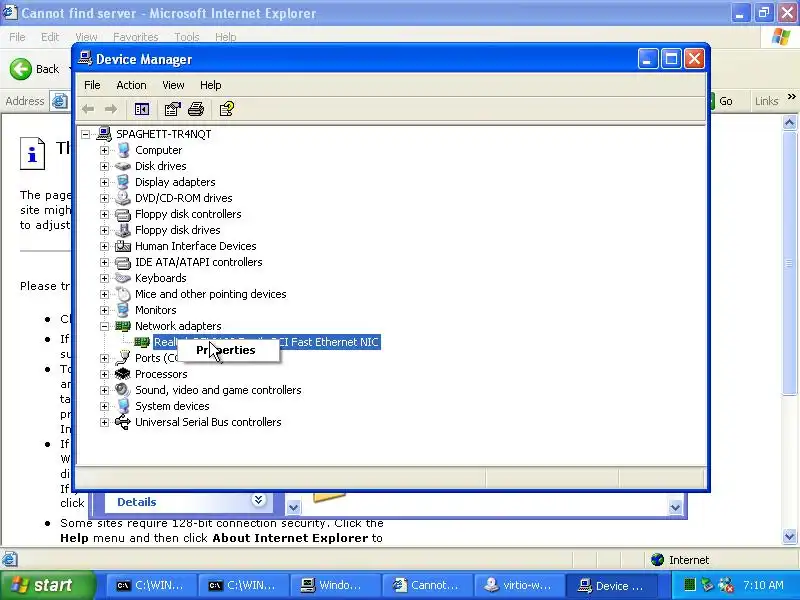Switch to the first C:\WIN... taskbar window
The height and width of the screenshot is (600, 800).
coord(152,585)
